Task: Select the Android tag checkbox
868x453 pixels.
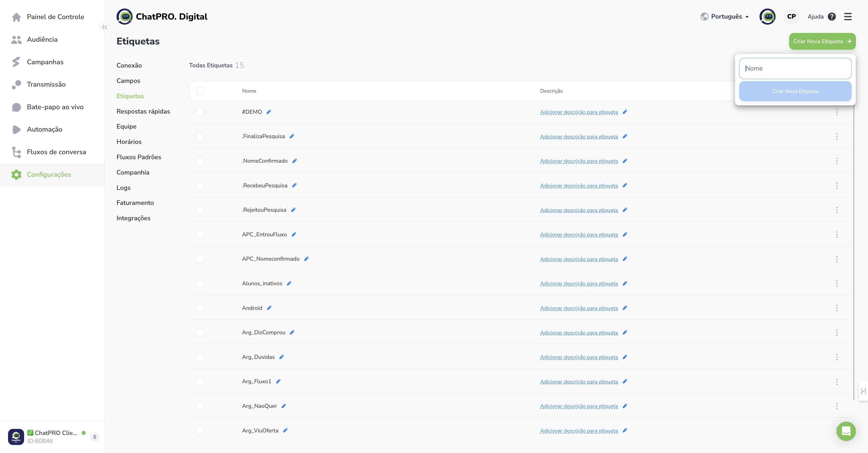Action: click(x=200, y=308)
